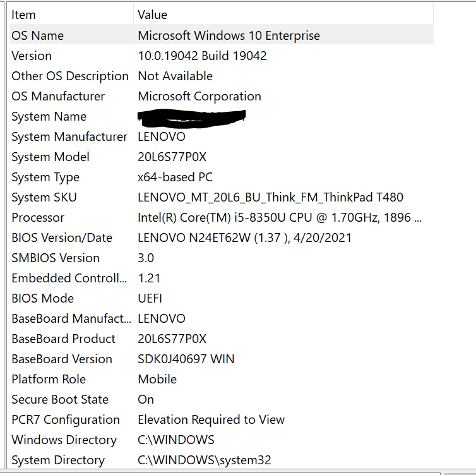
Task: Select the System Type row label
Action: [x=45, y=177]
